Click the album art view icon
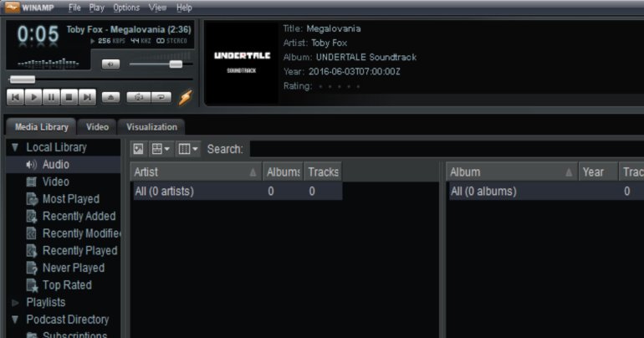Screen dimensions: 644x338 (139, 149)
